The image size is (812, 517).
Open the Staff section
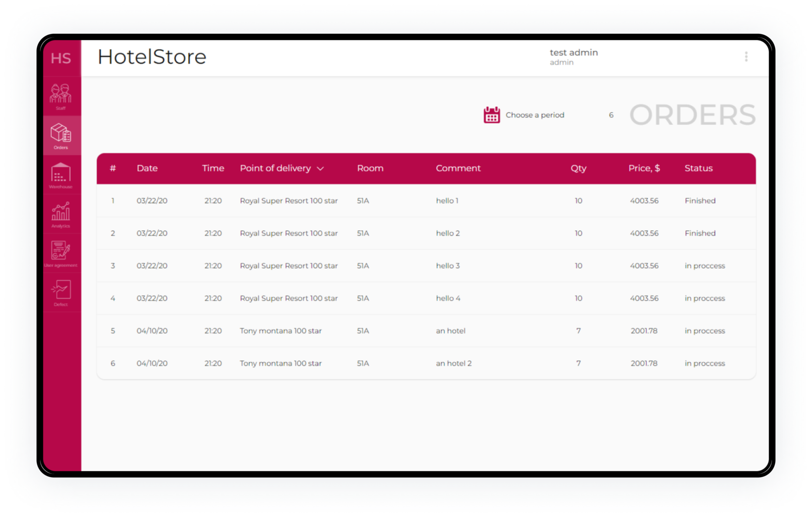pos(61,96)
